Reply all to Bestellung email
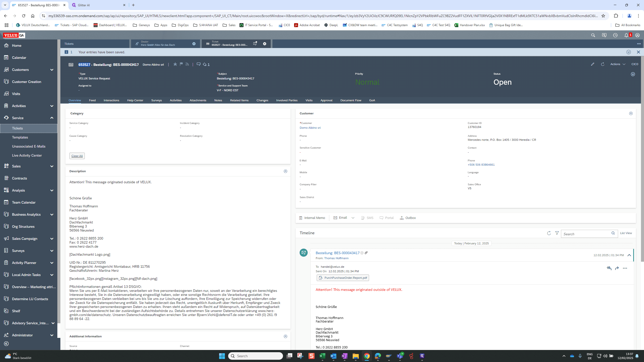This screenshot has width=644, height=362. 609,268
